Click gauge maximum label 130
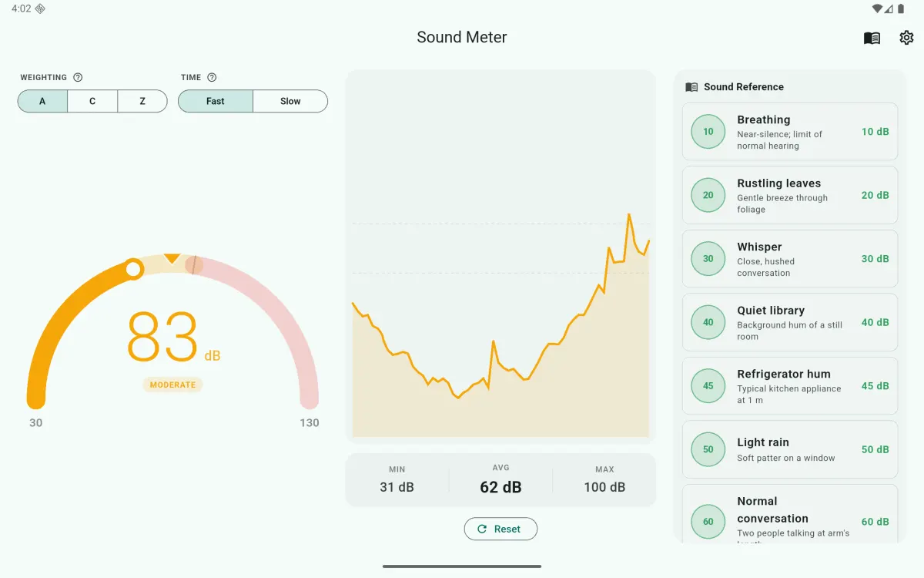 point(310,423)
